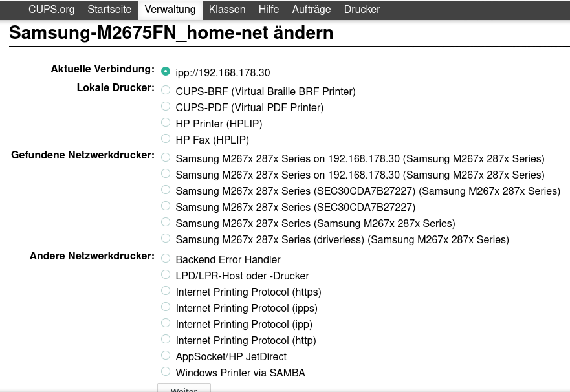This screenshot has width=570, height=392.
Task: Select the current ipp://192.168.178.30 connection
Action: pyautogui.click(x=166, y=72)
